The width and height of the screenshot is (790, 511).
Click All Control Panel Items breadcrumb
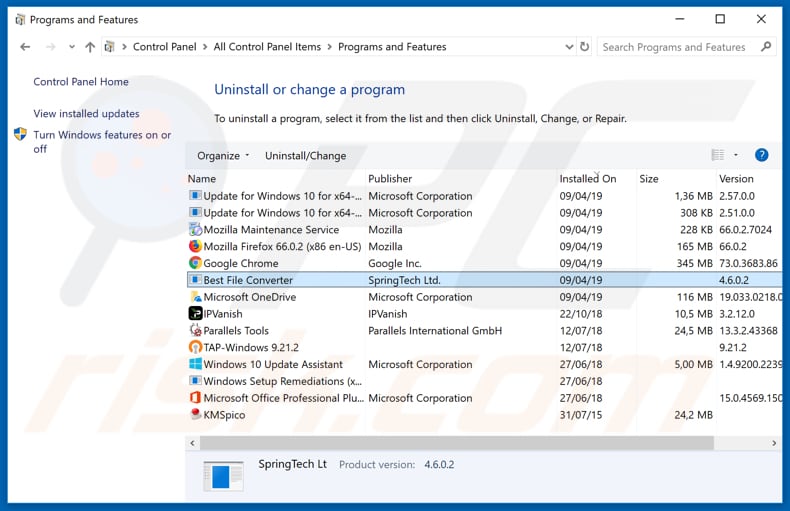pos(267,47)
